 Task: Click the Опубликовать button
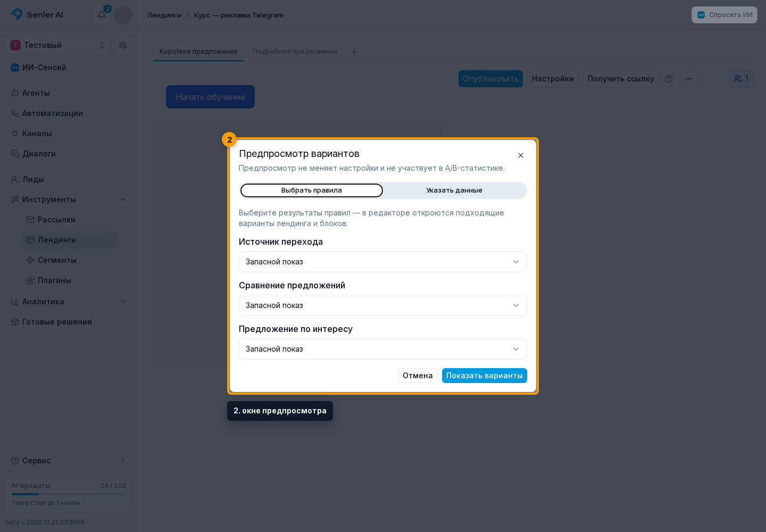click(490, 79)
